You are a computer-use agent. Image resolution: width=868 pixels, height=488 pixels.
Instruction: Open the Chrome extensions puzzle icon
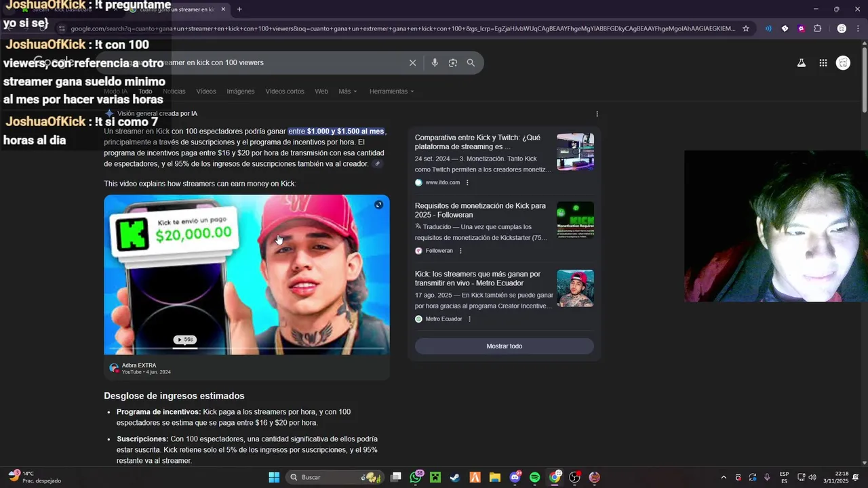(817, 28)
